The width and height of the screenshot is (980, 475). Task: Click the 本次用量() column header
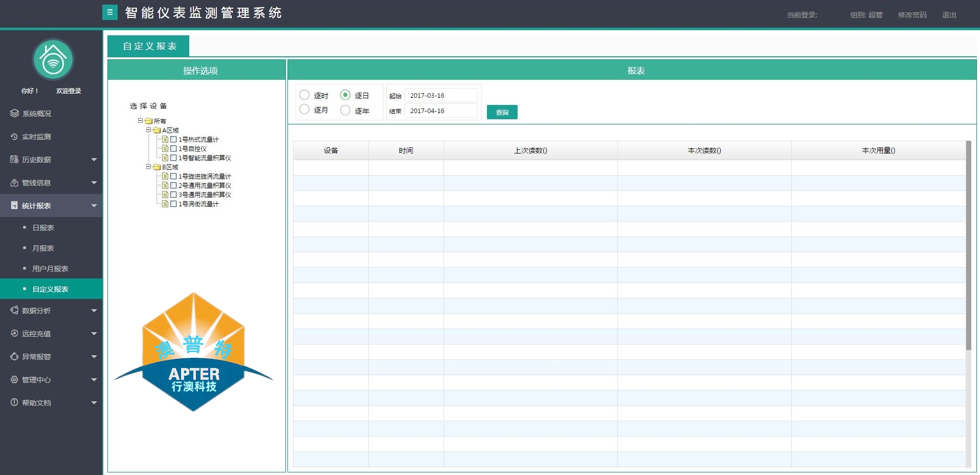pyautogui.click(x=878, y=150)
